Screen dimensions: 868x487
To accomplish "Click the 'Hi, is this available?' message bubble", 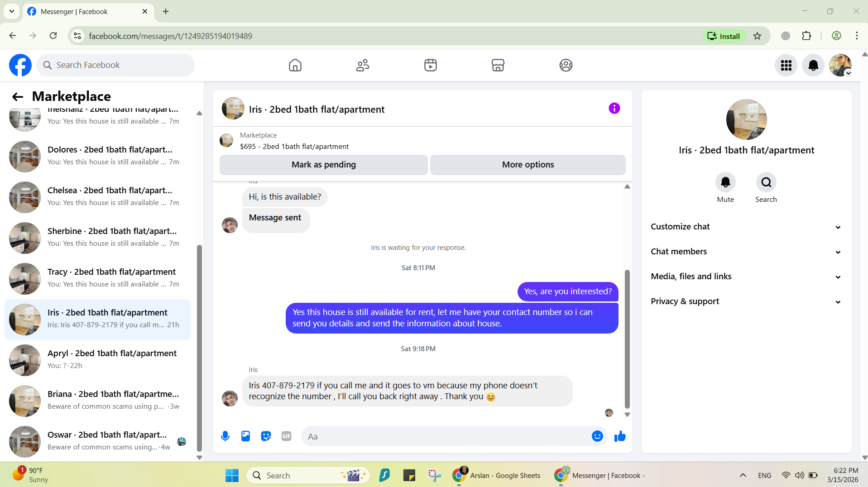I will [x=285, y=197].
